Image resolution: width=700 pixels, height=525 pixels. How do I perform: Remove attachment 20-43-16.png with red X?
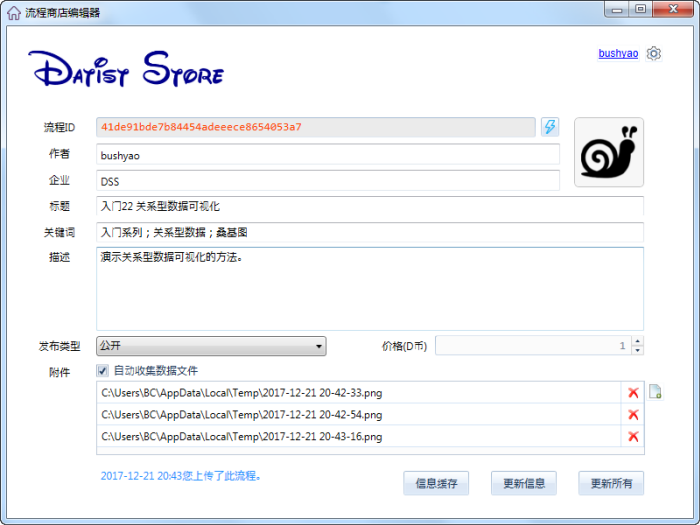633,437
